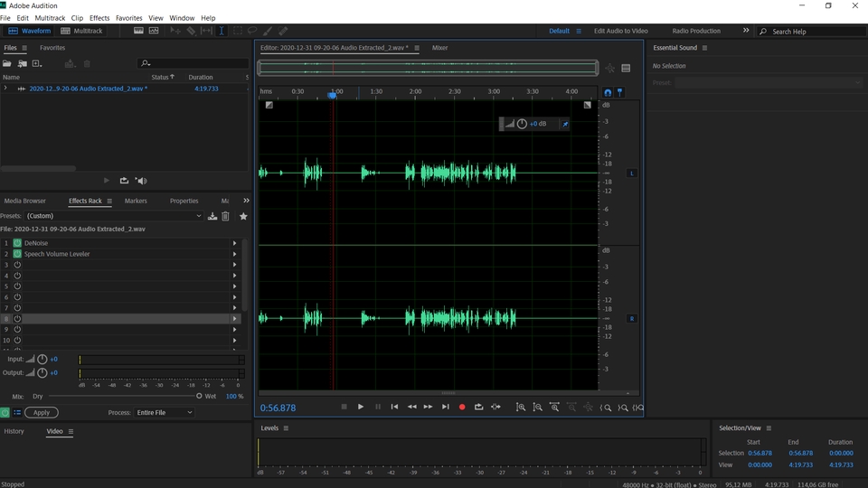The width and height of the screenshot is (868, 488).
Task: Toggle left channel L enable button
Action: click(632, 174)
